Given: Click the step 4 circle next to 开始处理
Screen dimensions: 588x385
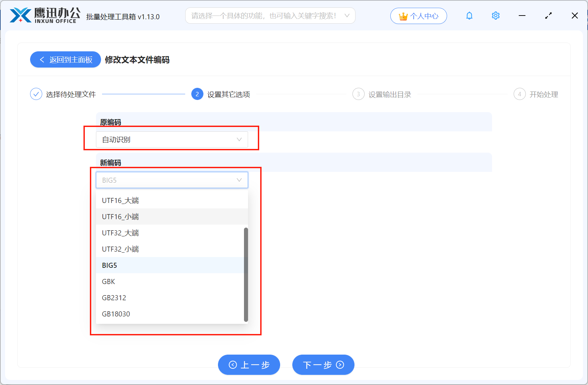Looking at the screenshot, I should [x=519, y=94].
